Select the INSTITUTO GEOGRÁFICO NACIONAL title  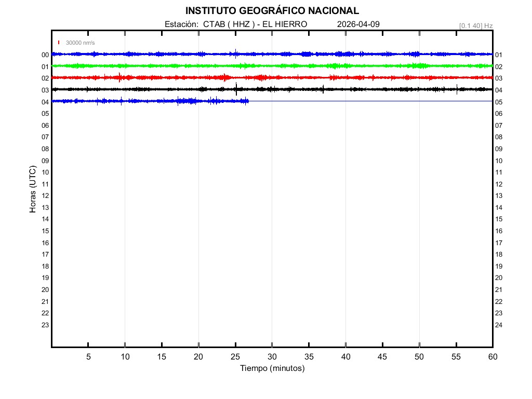(x=272, y=11)
